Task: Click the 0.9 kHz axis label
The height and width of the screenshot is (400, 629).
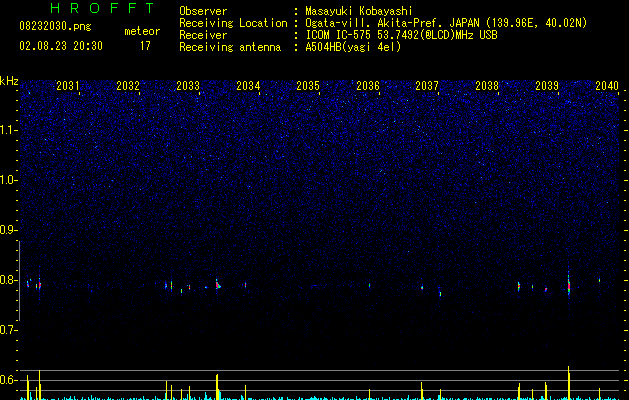Action: (8, 230)
